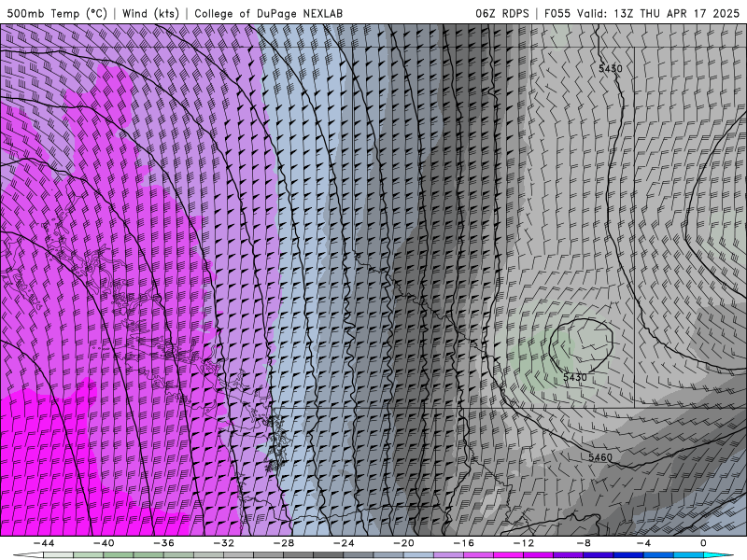
Task: Click the "Wind (kts)" header text
Action: [150, 13]
